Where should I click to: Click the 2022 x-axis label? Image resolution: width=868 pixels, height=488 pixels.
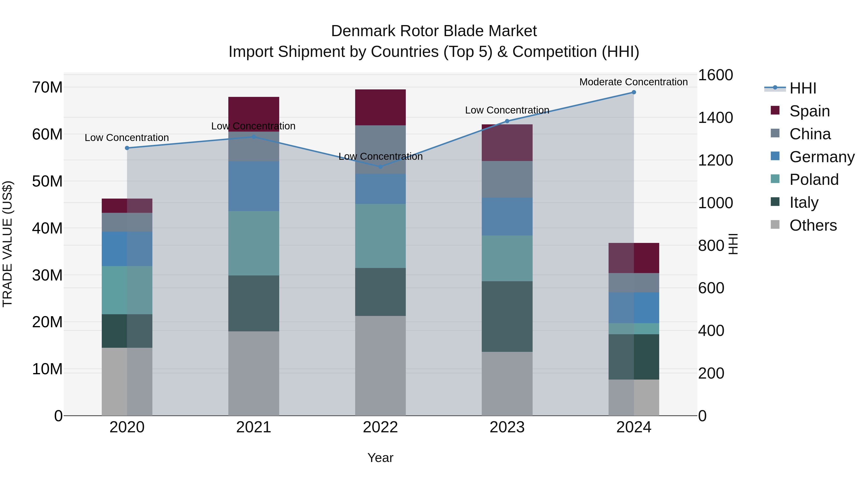point(380,427)
